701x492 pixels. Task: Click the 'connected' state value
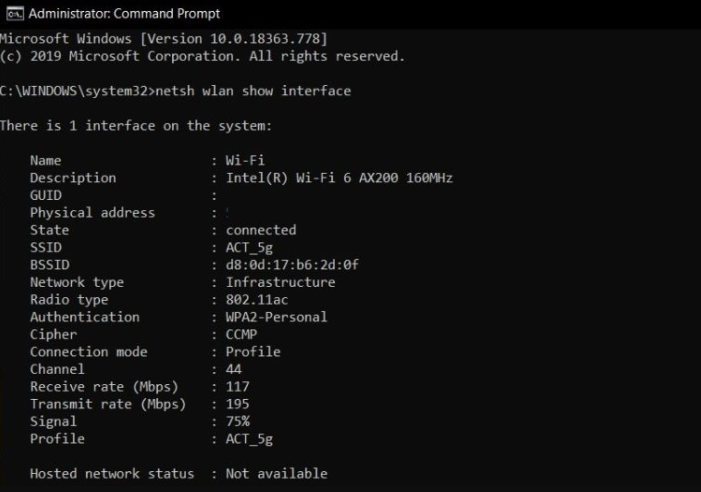point(260,230)
